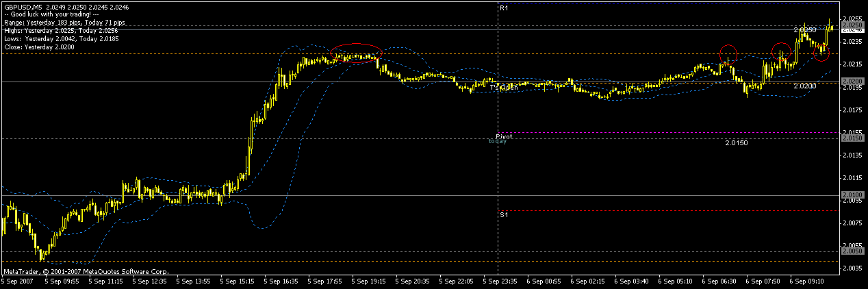Select the 2.0200 text label on chart
Viewport: 868px width, 289px height.
point(804,86)
